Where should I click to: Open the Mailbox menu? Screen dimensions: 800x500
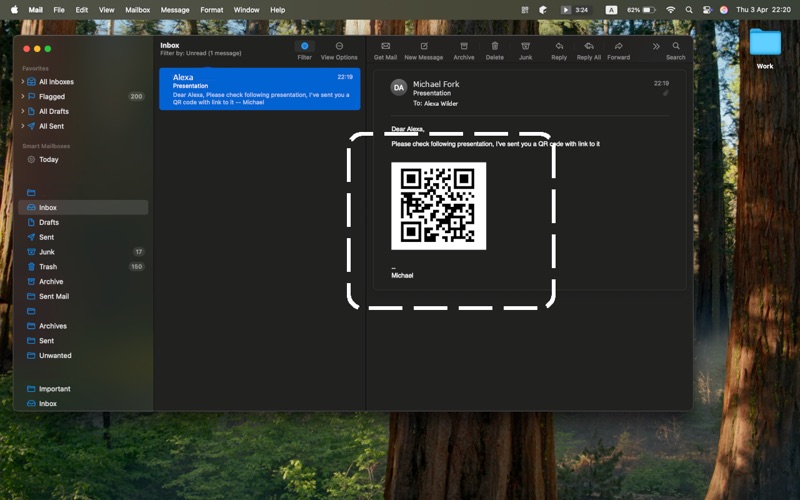pyautogui.click(x=138, y=10)
